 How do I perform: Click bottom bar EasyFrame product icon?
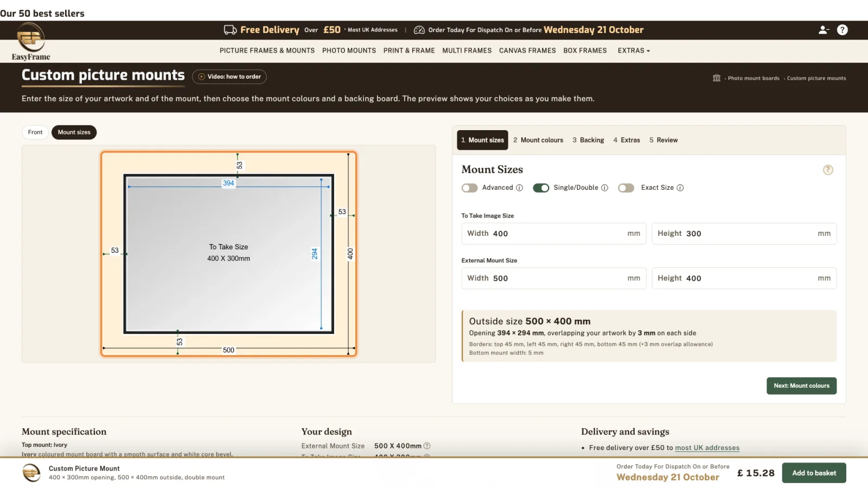pos(31,473)
